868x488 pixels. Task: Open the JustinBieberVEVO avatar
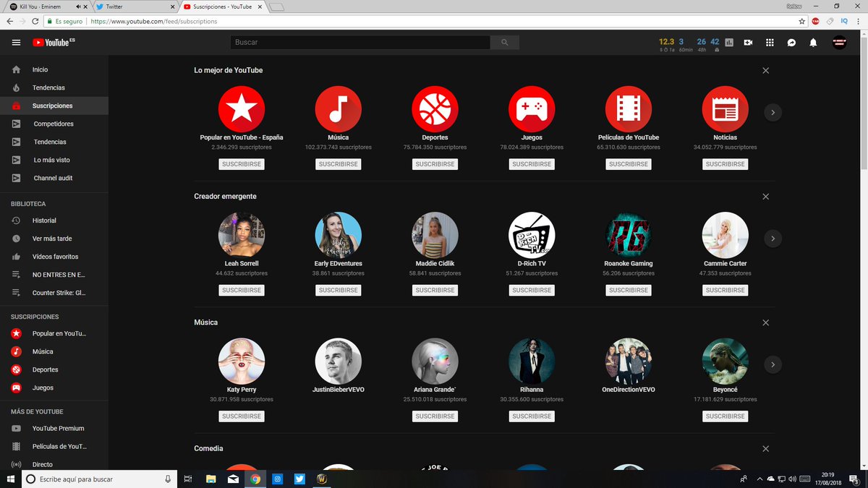(x=339, y=361)
